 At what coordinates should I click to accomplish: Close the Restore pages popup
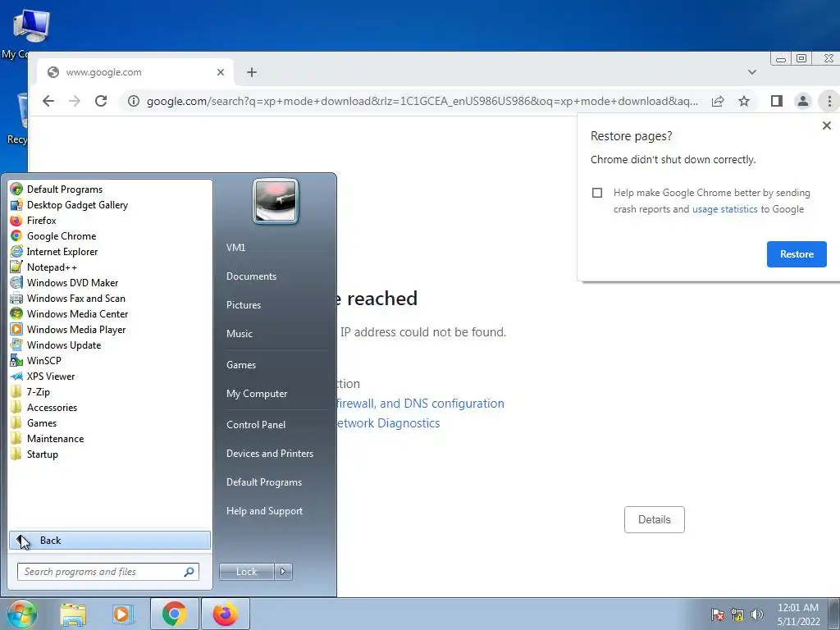827,126
